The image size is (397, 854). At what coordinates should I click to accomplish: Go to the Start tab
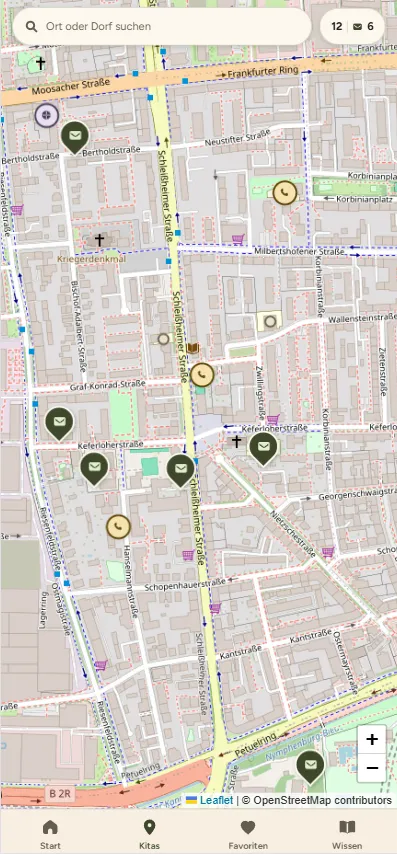[x=50, y=834]
